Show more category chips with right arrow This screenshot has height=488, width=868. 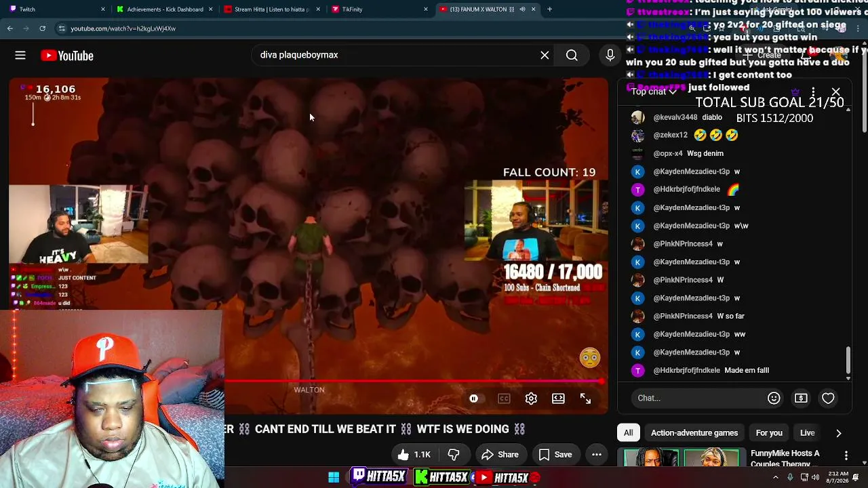point(838,433)
